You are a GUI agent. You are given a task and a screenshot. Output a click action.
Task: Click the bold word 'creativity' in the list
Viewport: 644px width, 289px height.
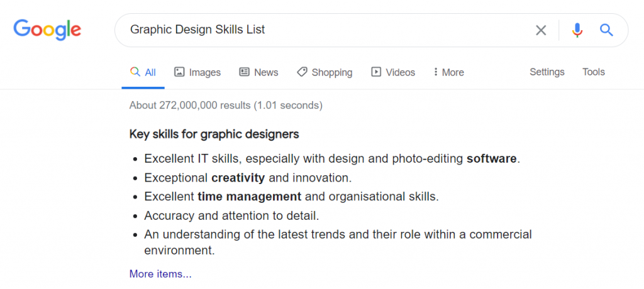click(238, 178)
